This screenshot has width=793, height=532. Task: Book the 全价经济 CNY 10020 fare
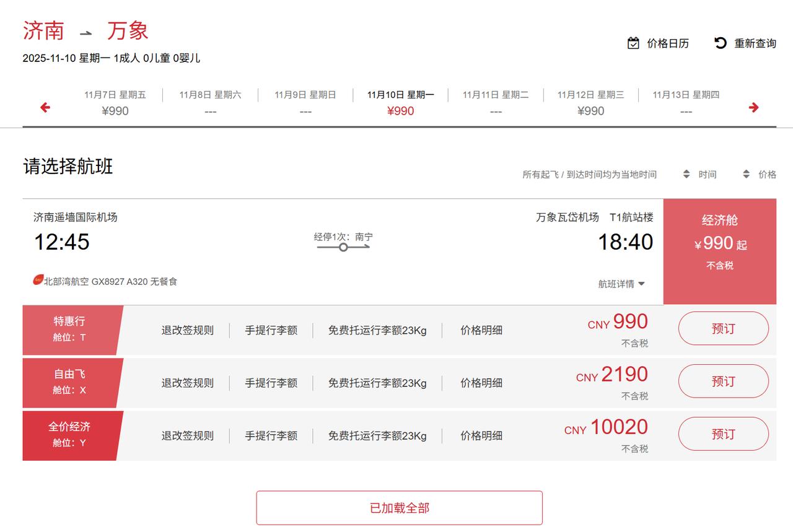point(723,434)
